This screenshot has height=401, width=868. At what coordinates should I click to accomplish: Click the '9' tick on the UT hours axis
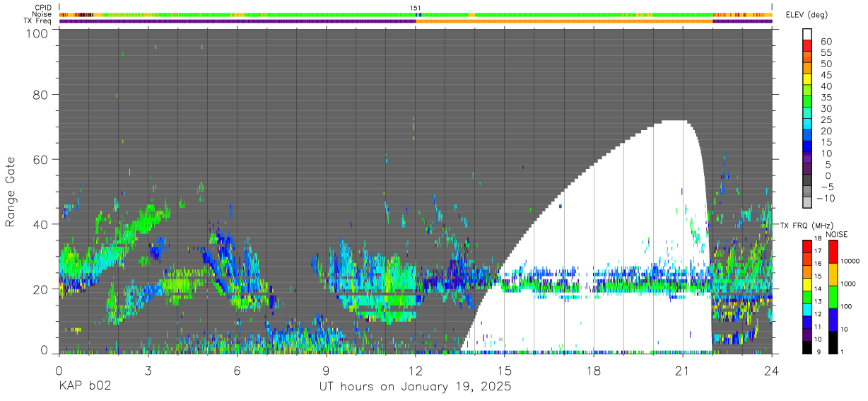coord(326,370)
